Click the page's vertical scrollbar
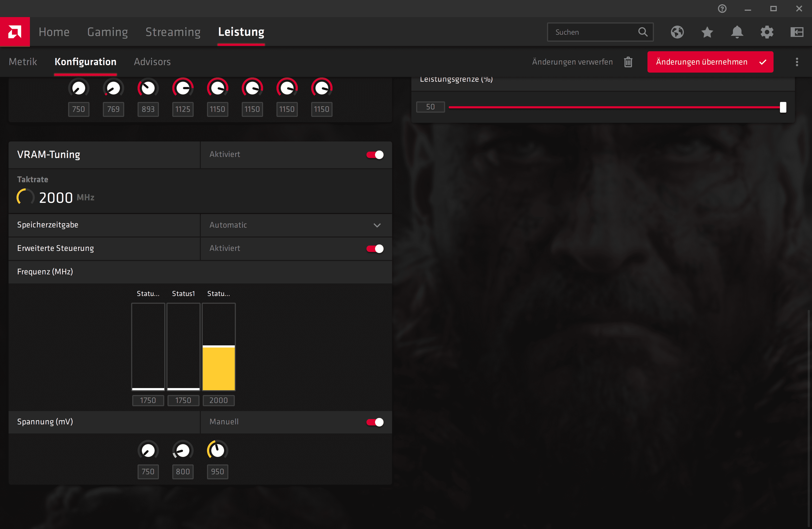Screen dimensions: 812x529 coord(809,419)
